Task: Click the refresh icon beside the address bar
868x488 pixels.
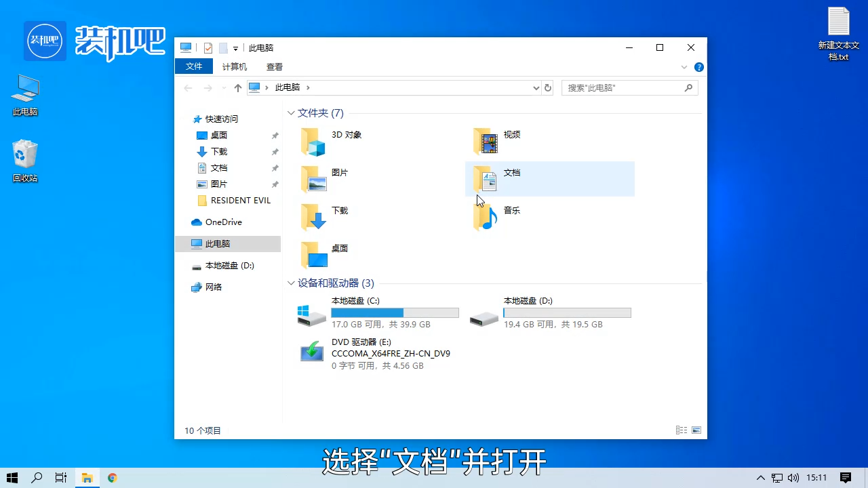Action: (x=548, y=87)
